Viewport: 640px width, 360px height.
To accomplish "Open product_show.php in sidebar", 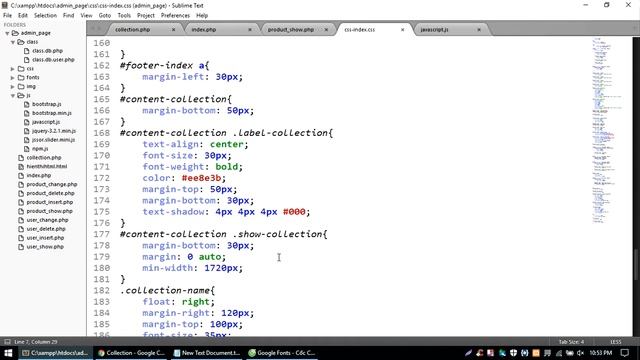I will point(49,211).
